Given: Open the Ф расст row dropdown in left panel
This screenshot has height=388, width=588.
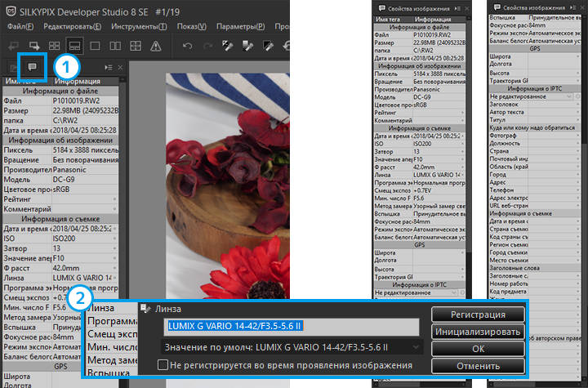Looking at the screenshot, I should click(x=114, y=268).
